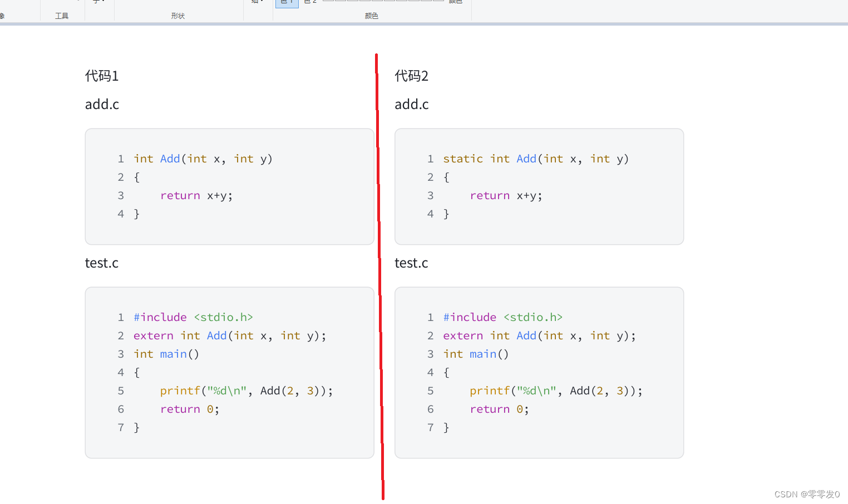Viewport: 848px width, 504px height.
Task: Click 'return 0;' in 代码1 test.c
Action: coord(190,409)
